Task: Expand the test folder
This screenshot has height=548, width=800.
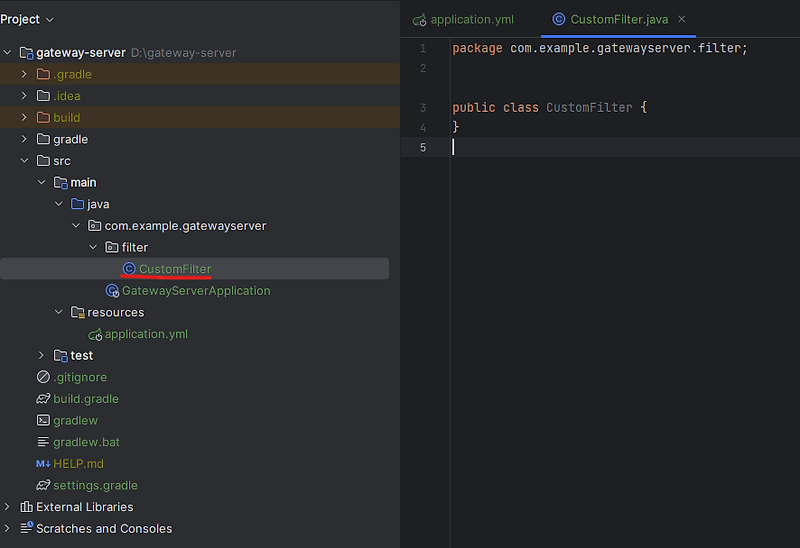Action: (x=42, y=356)
